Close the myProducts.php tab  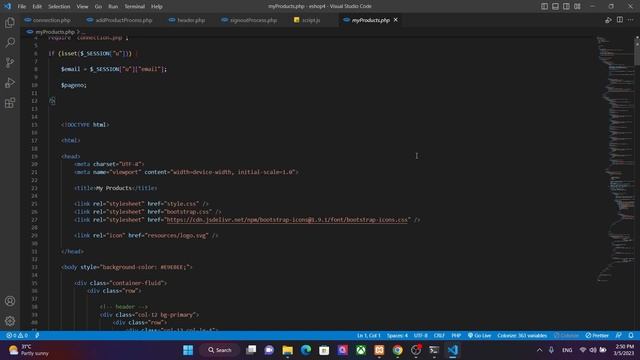[396, 20]
